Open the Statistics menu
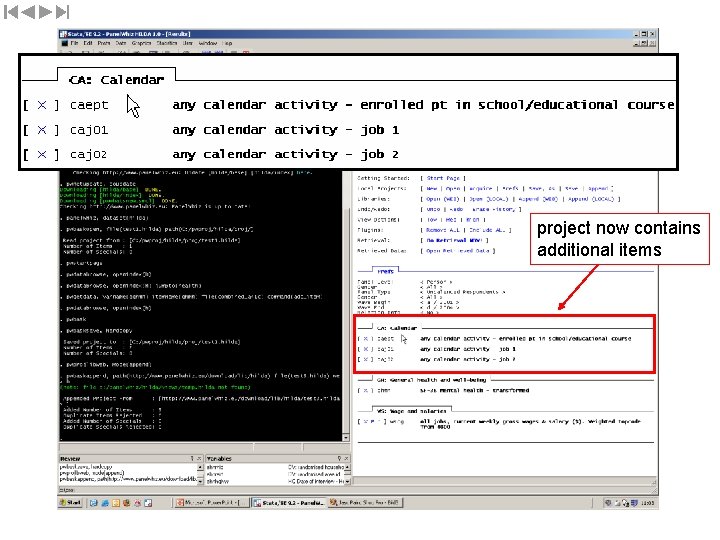The image size is (720, 540). click(x=167, y=43)
